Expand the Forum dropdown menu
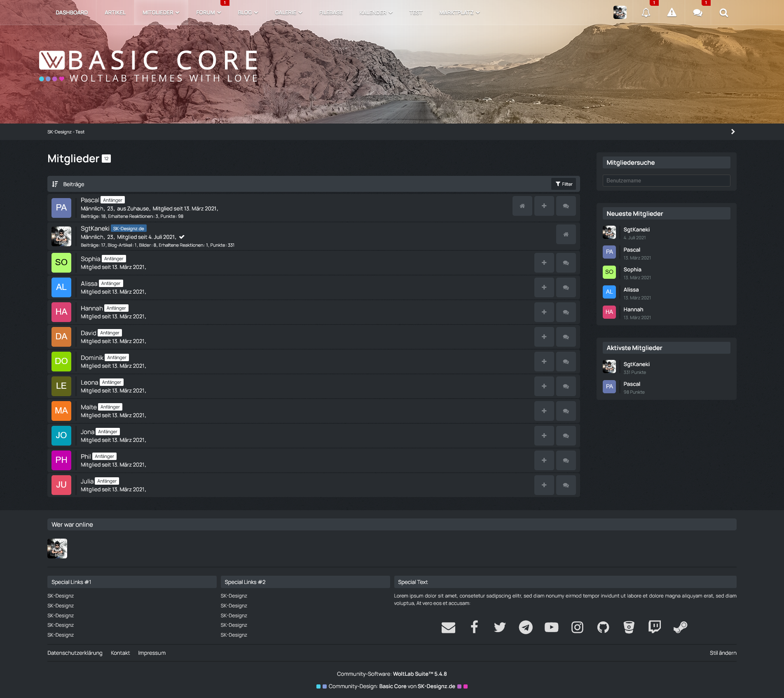This screenshot has width=784, height=698. 208,13
